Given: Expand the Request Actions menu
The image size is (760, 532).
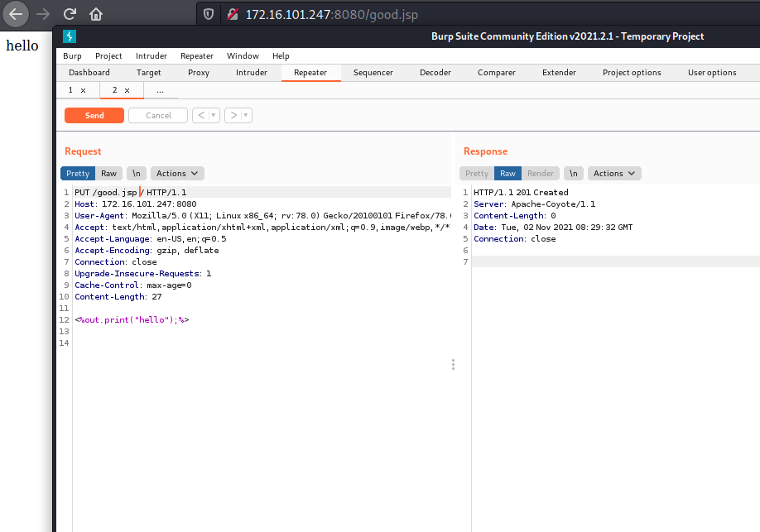Looking at the screenshot, I should pos(177,174).
